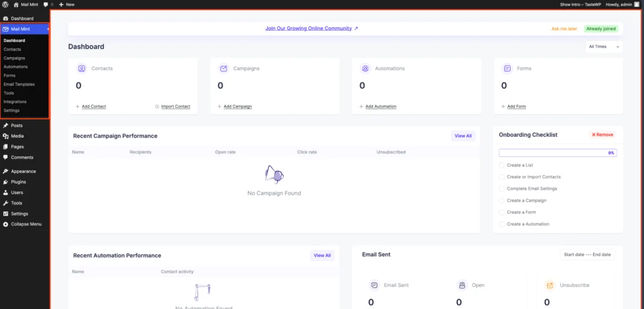Click the Email Sent envelope icon

coord(374,285)
